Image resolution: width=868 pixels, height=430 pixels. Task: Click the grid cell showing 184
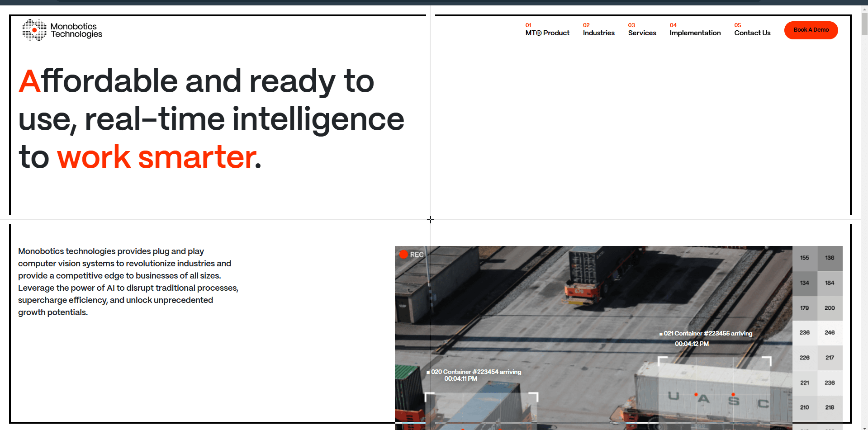830,283
